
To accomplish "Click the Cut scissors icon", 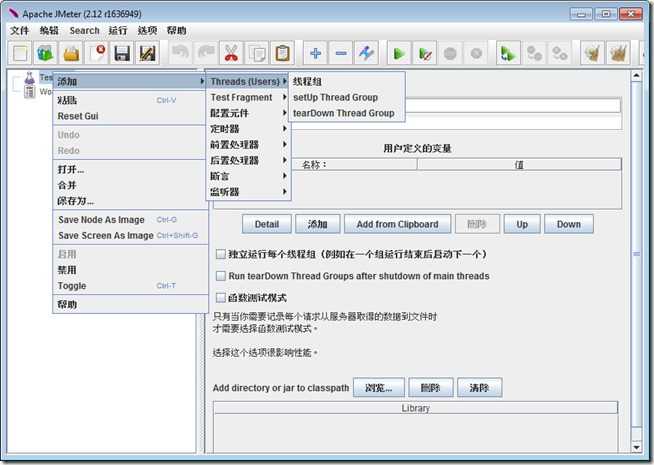I will 231,53.
